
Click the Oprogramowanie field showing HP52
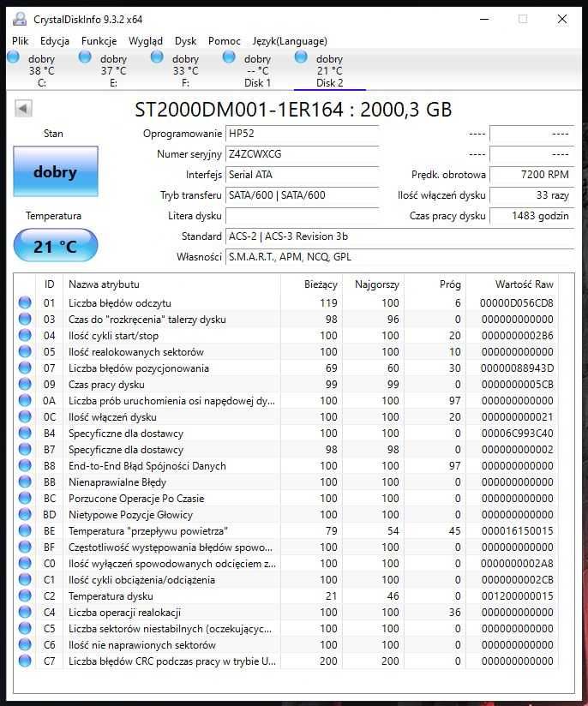click(x=302, y=134)
